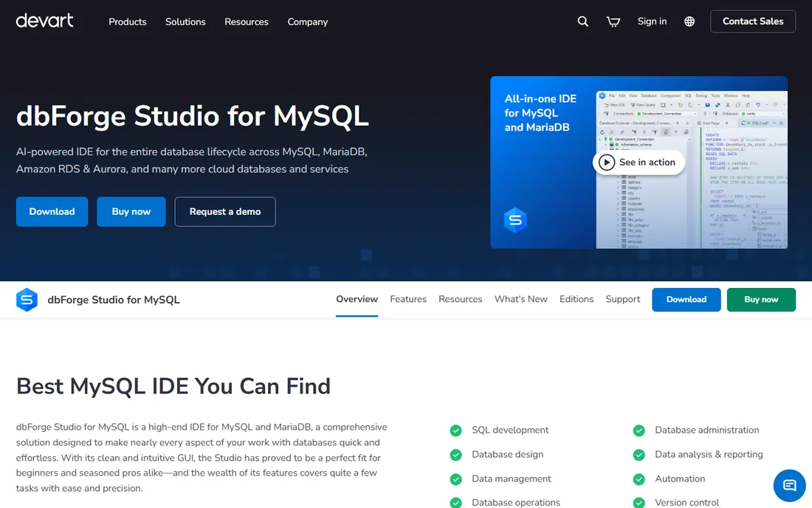This screenshot has height=508, width=812.
Task: Switch to the What's New tab
Action: (521, 299)
